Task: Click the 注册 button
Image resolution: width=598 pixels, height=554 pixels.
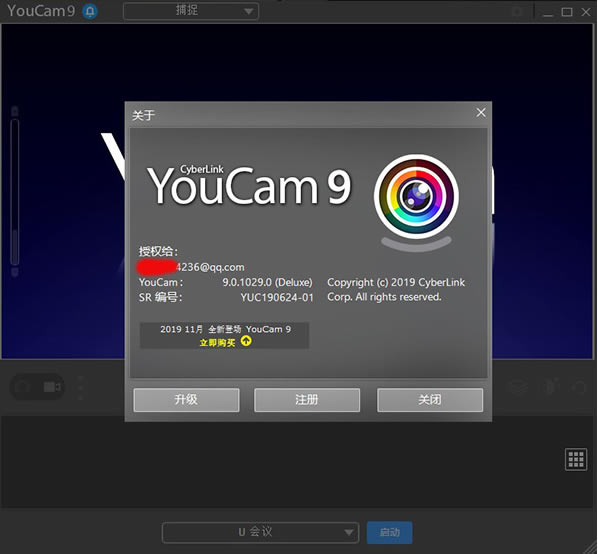Action: pyautogui.click(x=307, y=400)
